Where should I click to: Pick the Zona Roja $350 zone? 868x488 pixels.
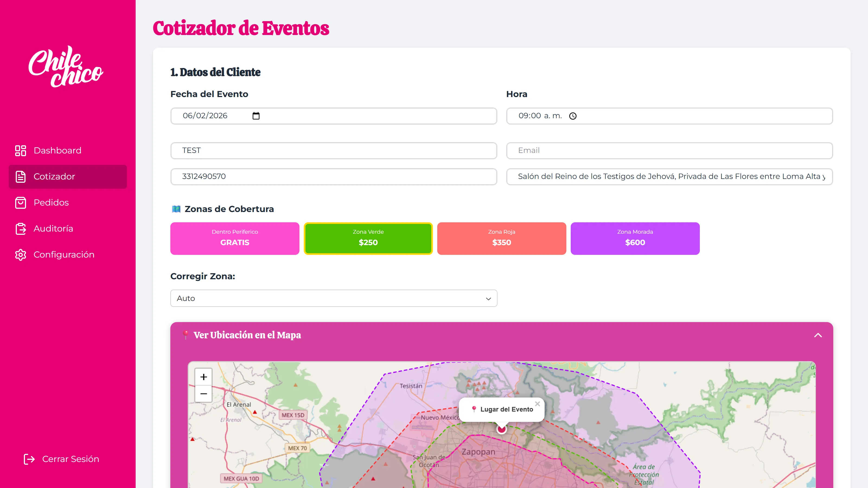click(x=501, y=239)
